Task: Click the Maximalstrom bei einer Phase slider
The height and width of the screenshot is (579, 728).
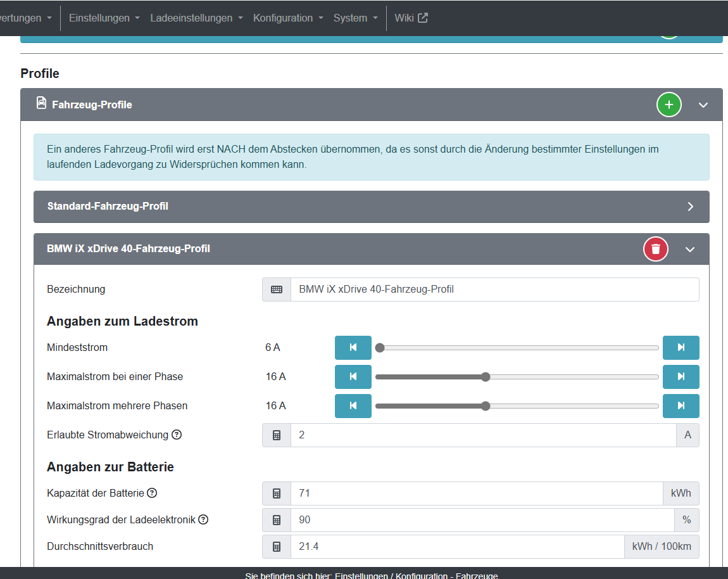Action: pos(517,376)
